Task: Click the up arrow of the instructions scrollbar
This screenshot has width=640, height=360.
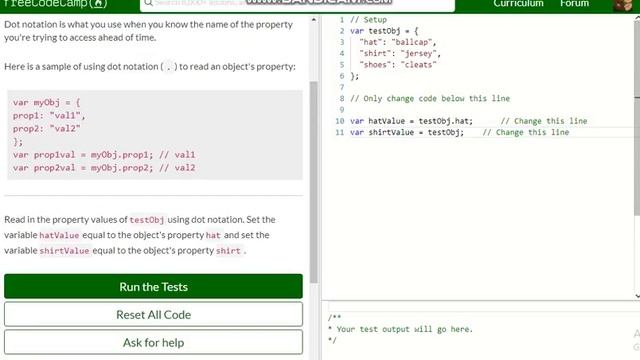Action: [x=313, y=20]
